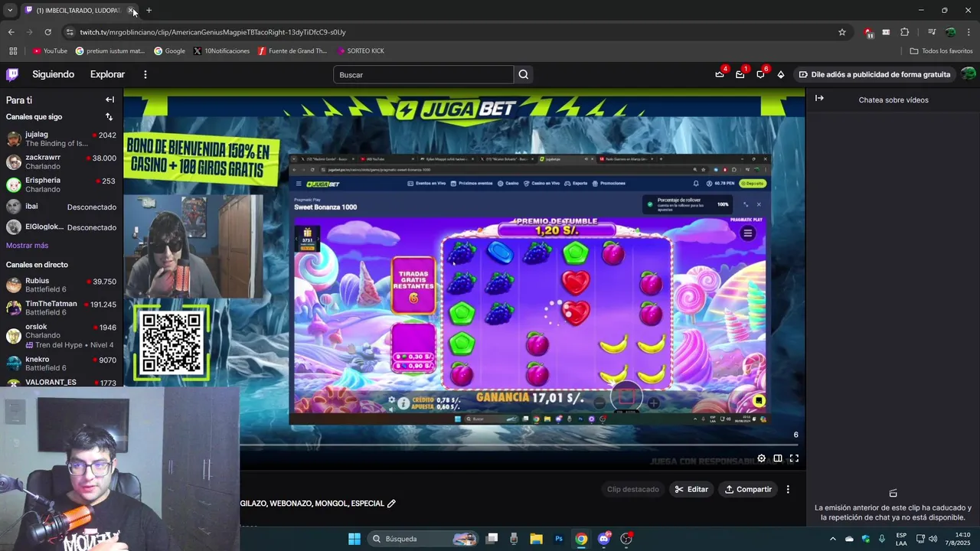The height and width of the screenshot is (551, 980).
Task: Click Editar clip button
Action: [691, 489]
